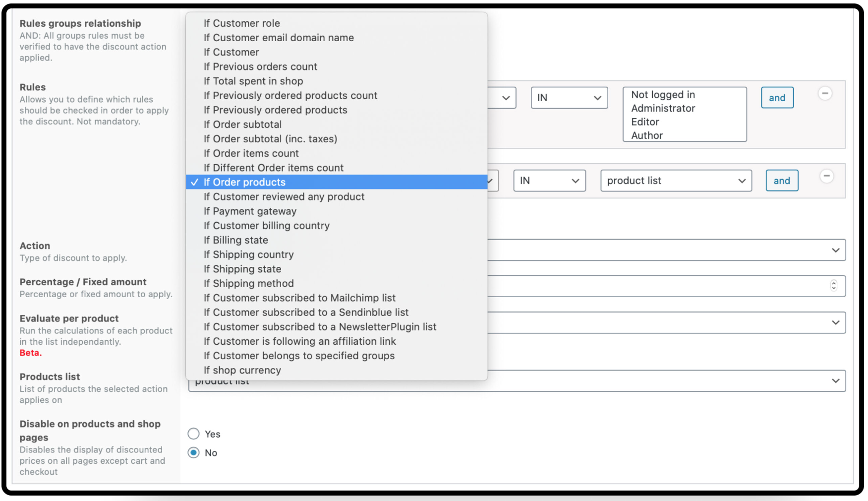Select Yes for disable on products pages

click(194, 434)
